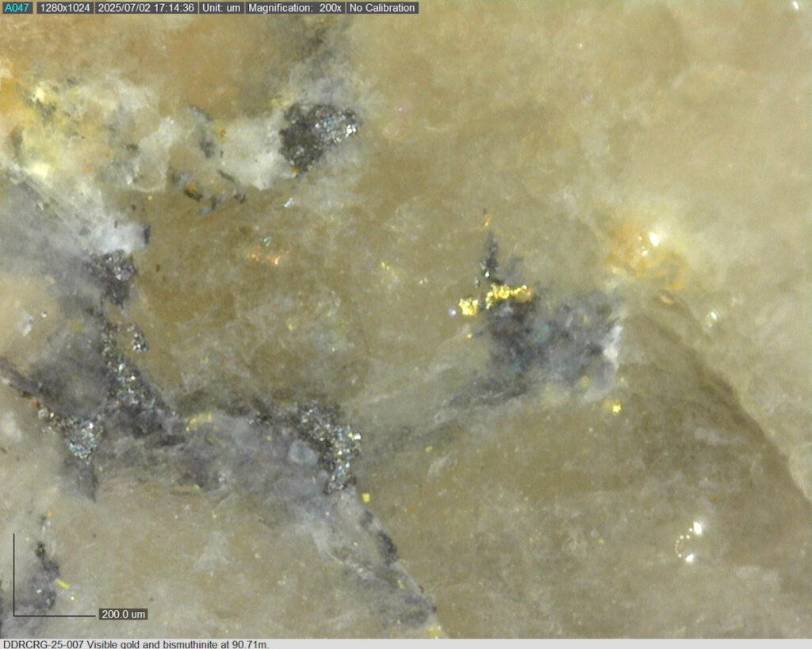Click the small yellow fleck beside the scale bar
The width and height of the screenshot is (812, 649).
(x=62, y=584)
